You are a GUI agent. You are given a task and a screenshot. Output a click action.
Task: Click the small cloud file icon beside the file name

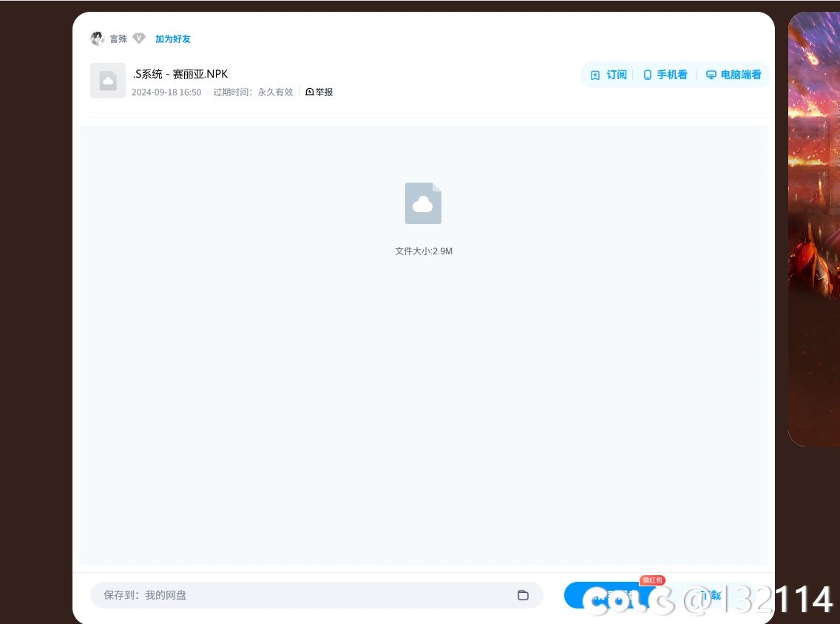(x=108, y=81)
